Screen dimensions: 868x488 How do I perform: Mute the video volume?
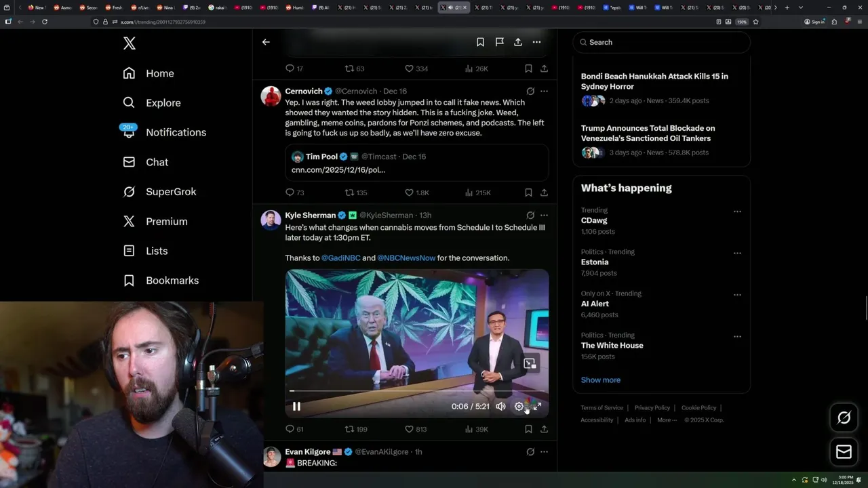(500, 407)
